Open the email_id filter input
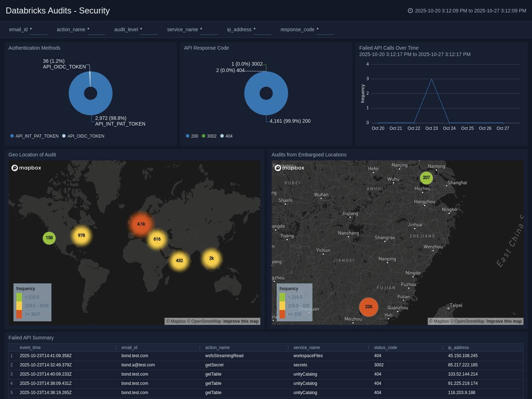Screen dimensions: 532x399 38,32
